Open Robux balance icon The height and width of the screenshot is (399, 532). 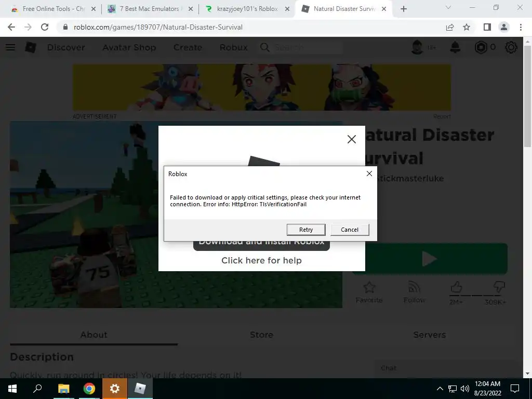point(481,47)
